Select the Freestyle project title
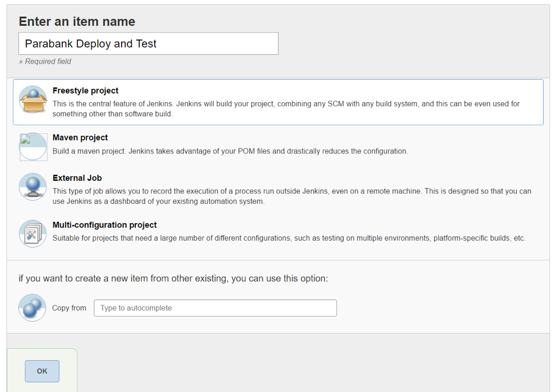The height and width of the screenshot is (392, 557). coord(85,91)
